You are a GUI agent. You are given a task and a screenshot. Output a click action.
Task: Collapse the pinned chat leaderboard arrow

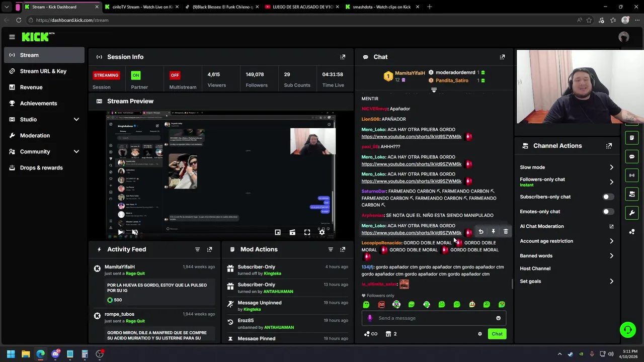coord(434,90)
